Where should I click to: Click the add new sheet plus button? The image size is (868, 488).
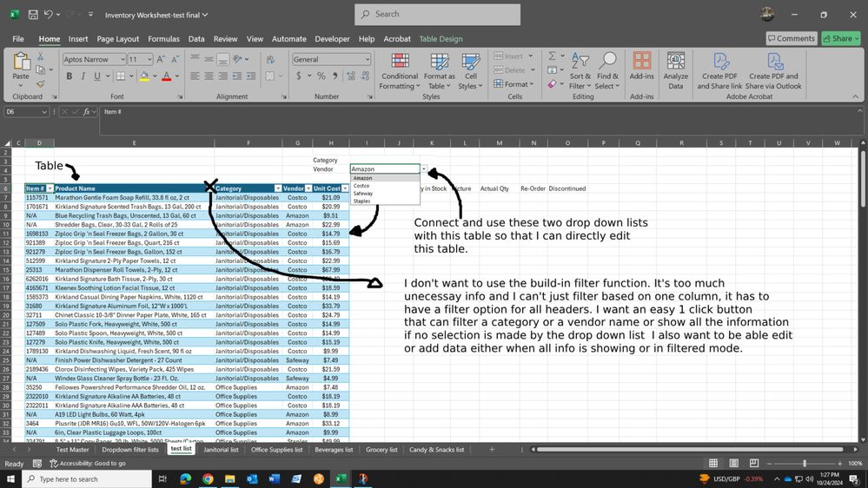492,449
